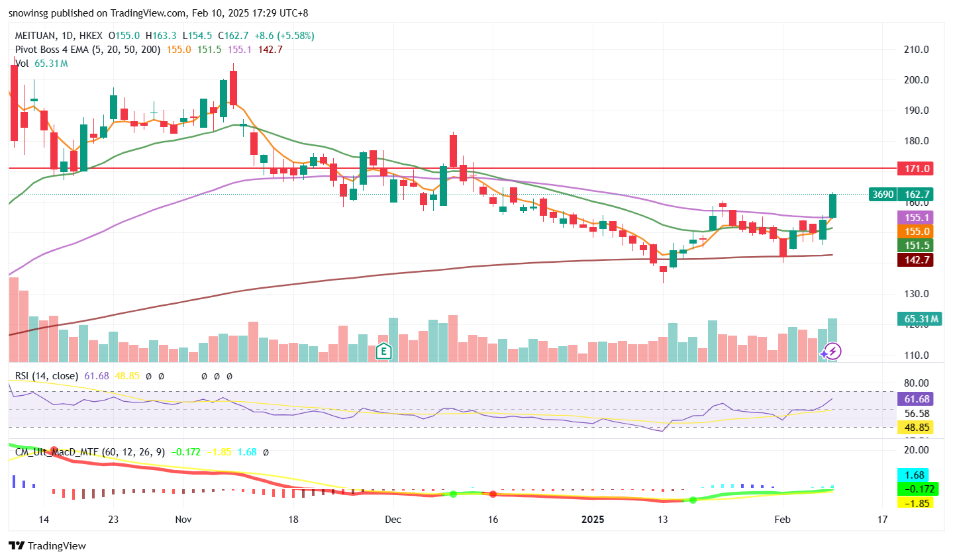Click the latest green candlestick near 162.7
Screen dimensions: 953x560
(x=832, y=206)
